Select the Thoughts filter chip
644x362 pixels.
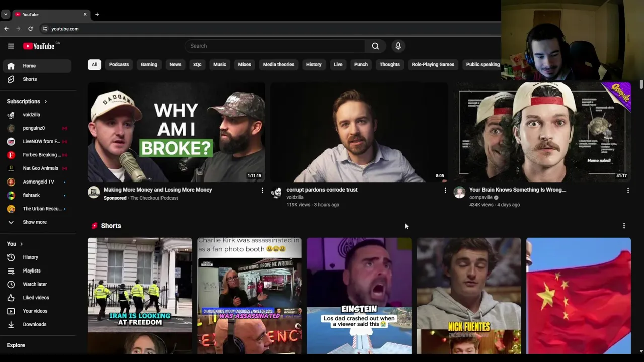[x=390, y=64]
